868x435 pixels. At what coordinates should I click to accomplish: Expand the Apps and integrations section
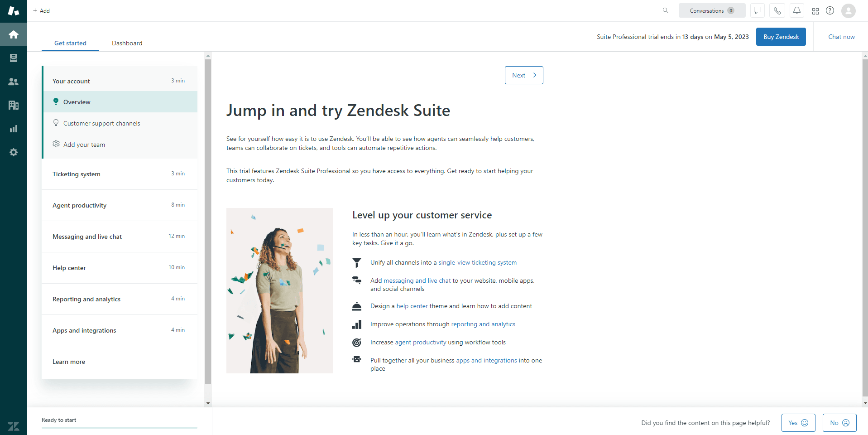120,330
